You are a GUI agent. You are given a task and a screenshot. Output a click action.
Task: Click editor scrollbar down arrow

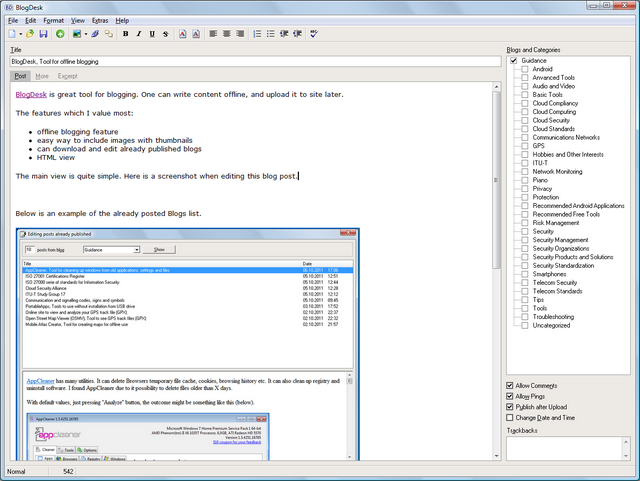[x=496, y=456]
